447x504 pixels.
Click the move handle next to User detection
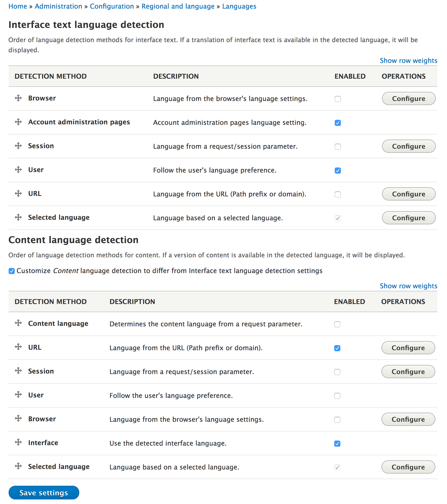18,170
